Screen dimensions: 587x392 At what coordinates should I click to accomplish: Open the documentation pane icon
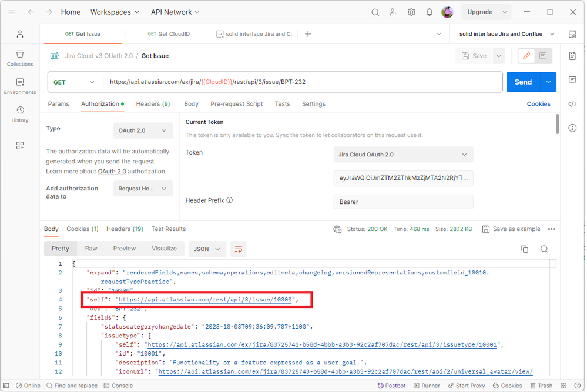[x=572, y=56]
